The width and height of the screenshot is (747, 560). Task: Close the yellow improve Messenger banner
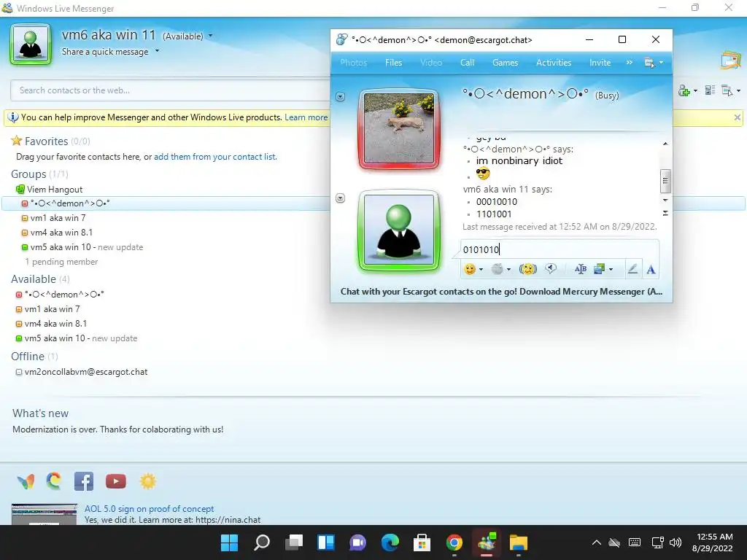pos(737,117)
